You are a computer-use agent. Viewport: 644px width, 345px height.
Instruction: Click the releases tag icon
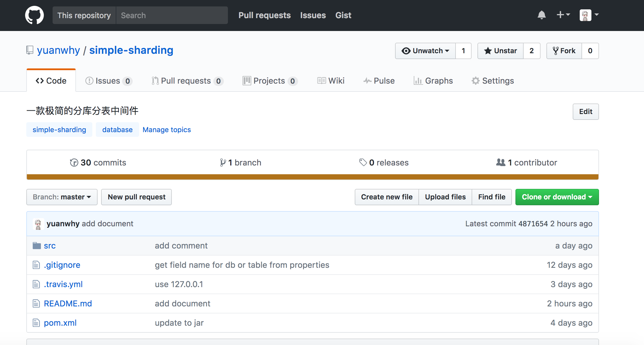363,163
